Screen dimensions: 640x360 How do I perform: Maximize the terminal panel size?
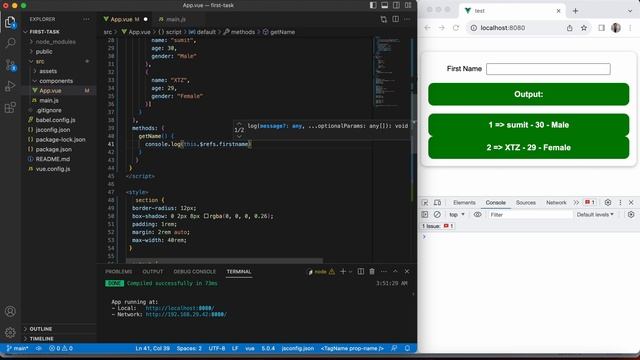395,271
